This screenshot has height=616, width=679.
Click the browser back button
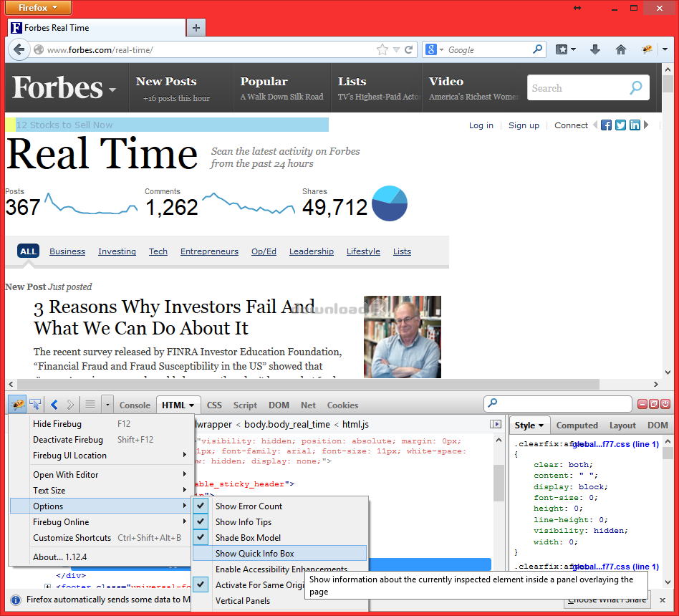click(x=19, y=49)
